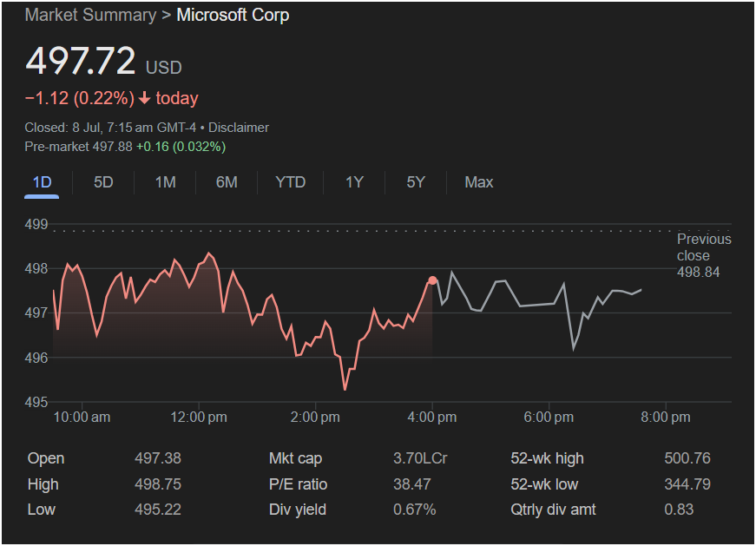Click the 495 y-axis label
This screenshot has width=756, height=546.
(36, 402)
